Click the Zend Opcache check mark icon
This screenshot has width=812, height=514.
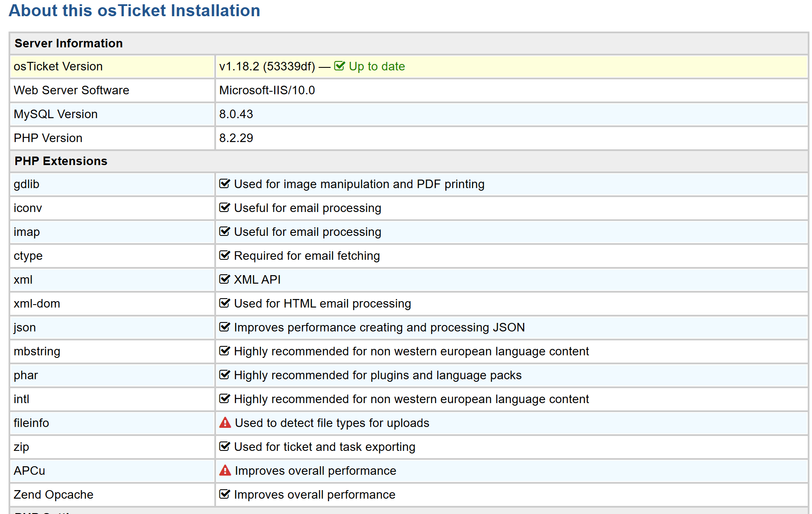[225, 494]
